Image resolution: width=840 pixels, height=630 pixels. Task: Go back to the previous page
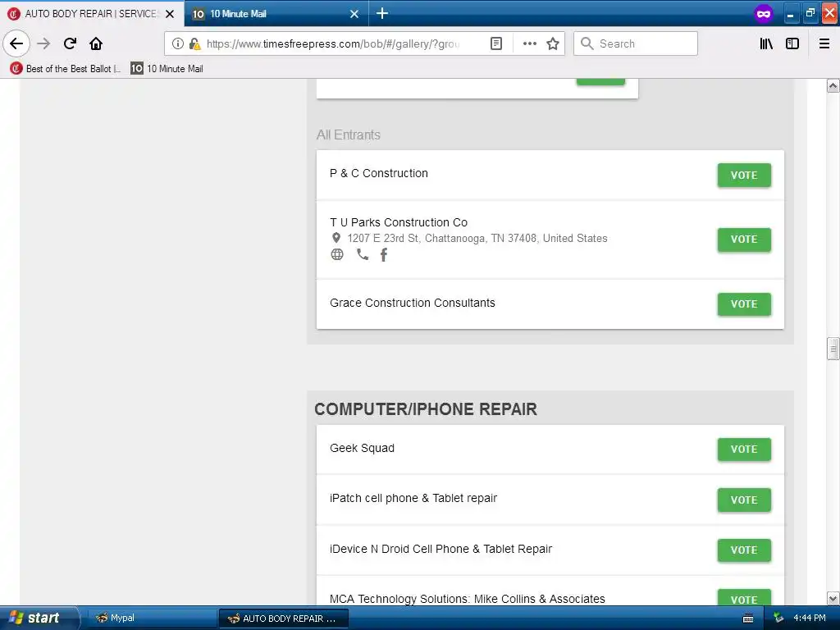click(16, 43)
